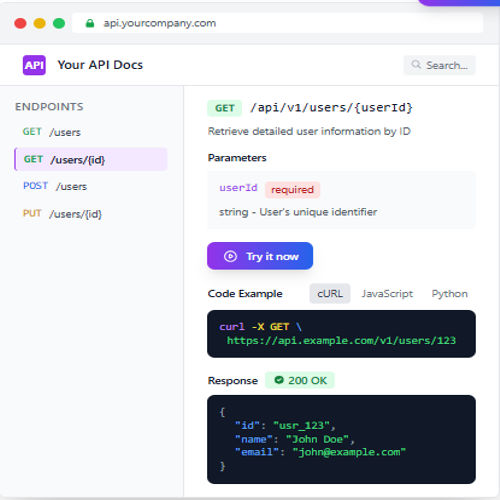
Task: Click the Try it now button
Action: pos(260,256)
